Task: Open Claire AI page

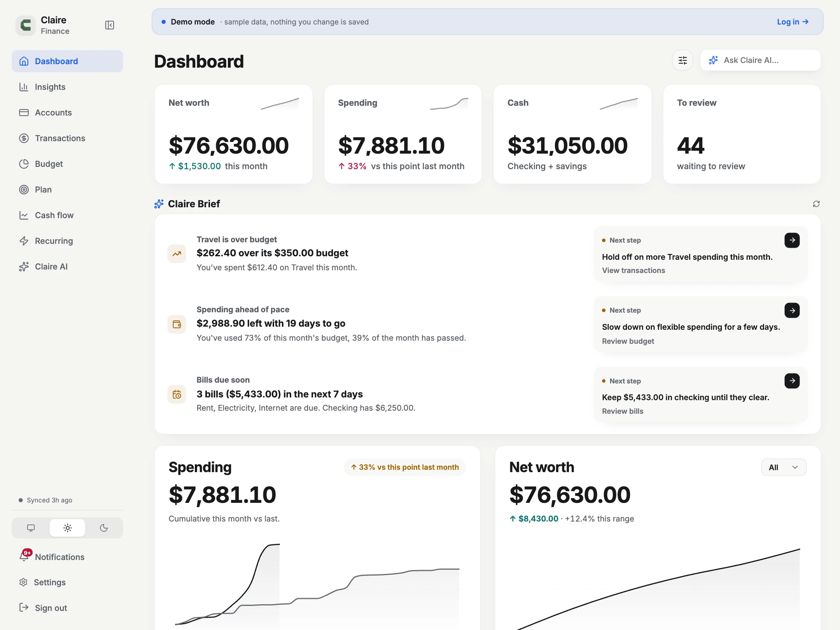Action: [67, 266]
